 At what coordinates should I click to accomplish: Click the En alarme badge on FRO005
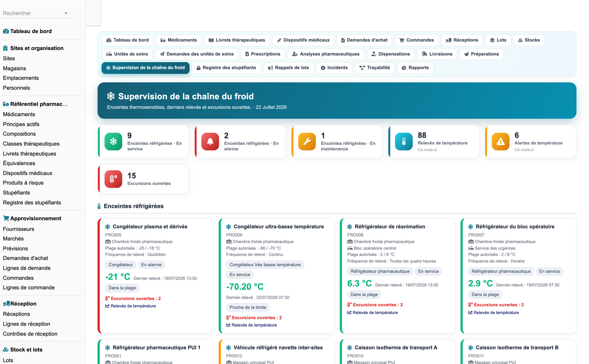point(151,265)
